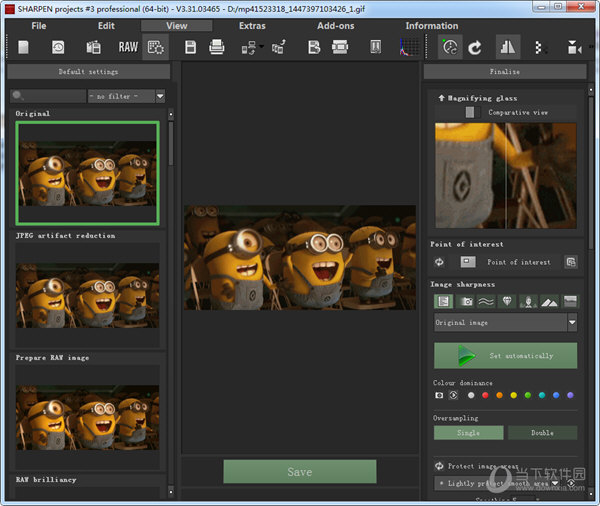Click the point of interest copy icon
Image resolution: width=600 pixels, height=506 pixels.
(571, 262)
